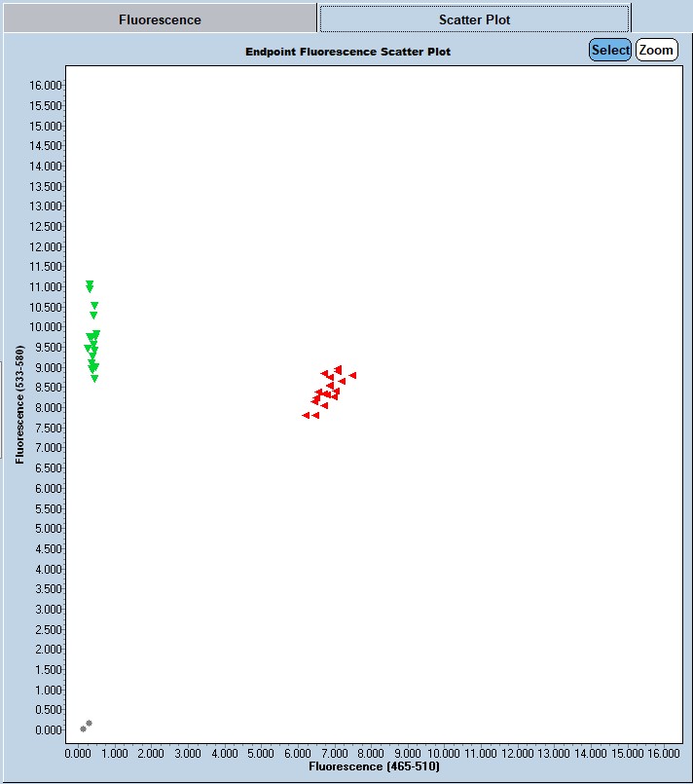Click the topmost green triangle data point
This screenshot has height=784, width=693.
point(90,284)
